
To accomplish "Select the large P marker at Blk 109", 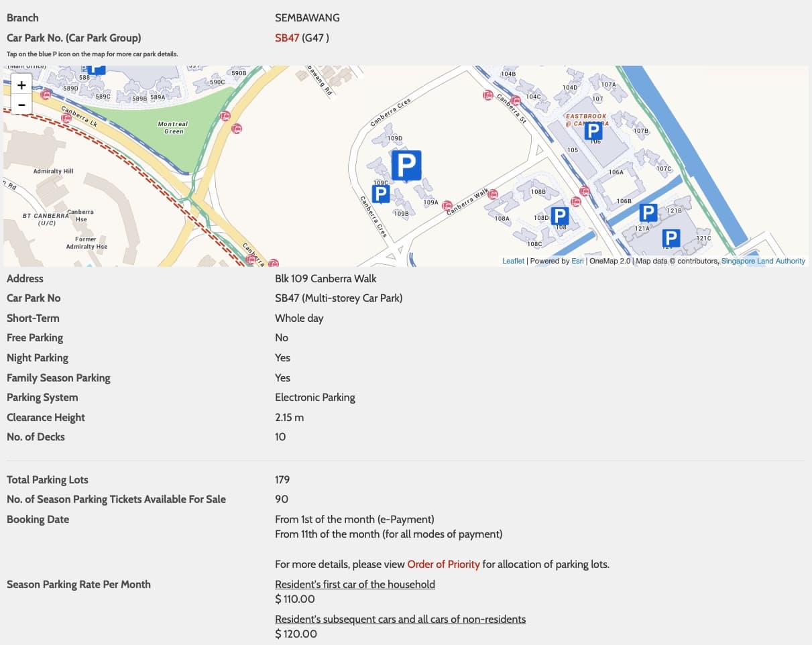I will click(406, 166).
